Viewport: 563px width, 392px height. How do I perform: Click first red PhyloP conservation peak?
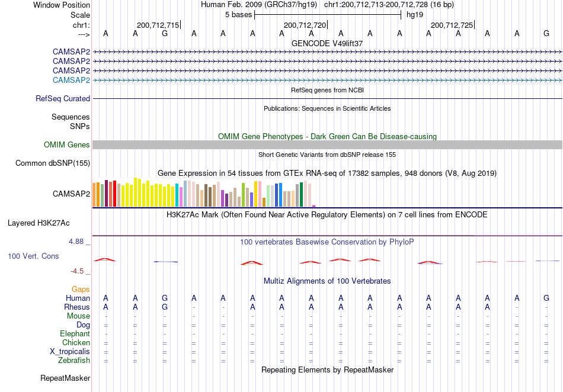[x=104, y=259]
